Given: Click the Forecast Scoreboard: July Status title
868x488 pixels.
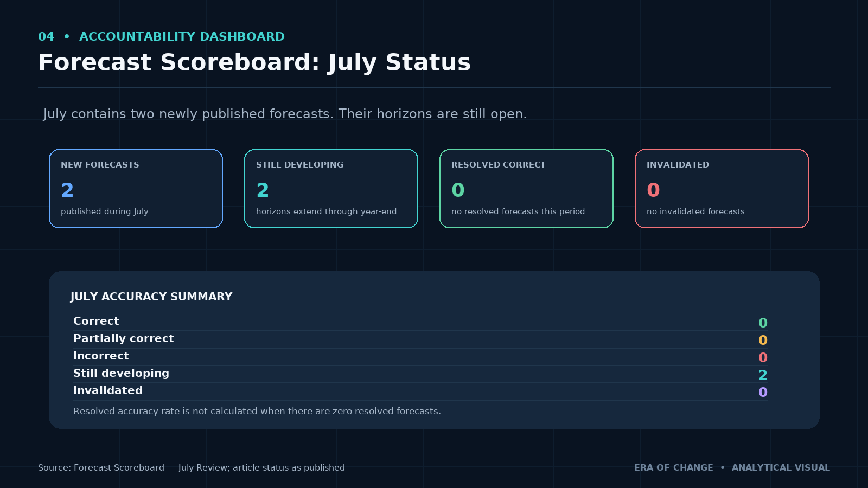Looking at the screenshot, I should tap(254, 62).
